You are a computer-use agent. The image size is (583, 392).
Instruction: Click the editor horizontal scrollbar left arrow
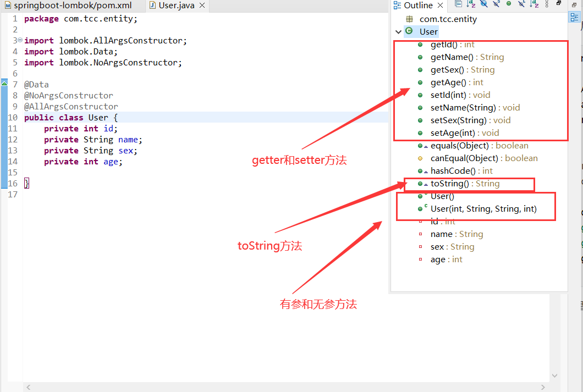tap(29, 387)
